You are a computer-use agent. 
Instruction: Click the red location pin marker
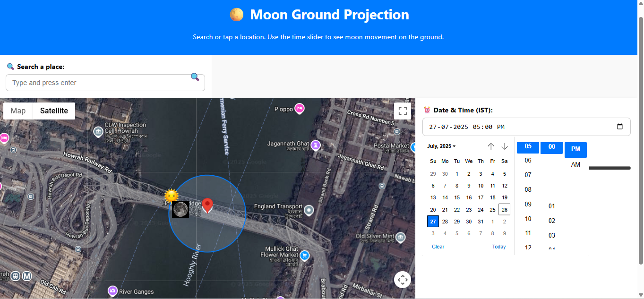[x=208, y=206]
